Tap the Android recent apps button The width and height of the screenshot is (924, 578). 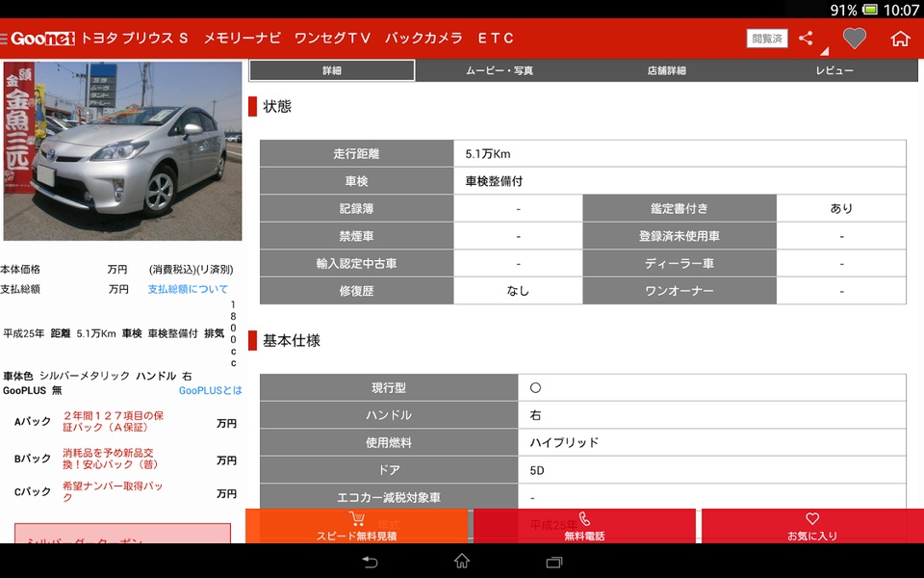coord(554,562)
